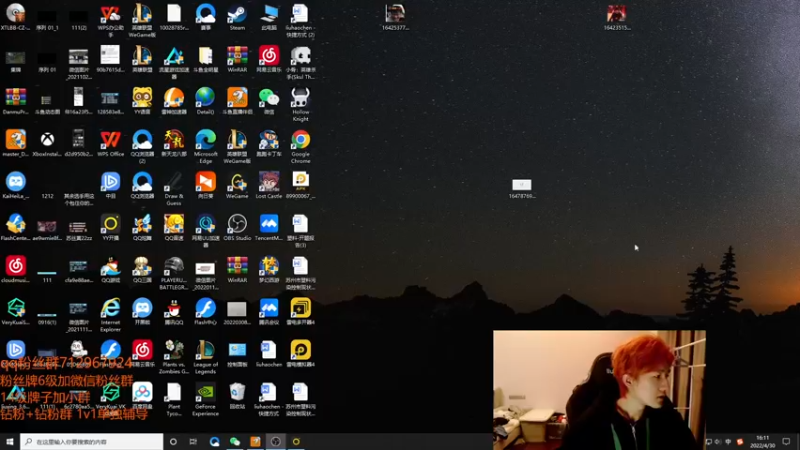Screen dimensions: 800x450
Task: Switch to QQ Browser in the taskbar
Action: (x=214, y=441)
